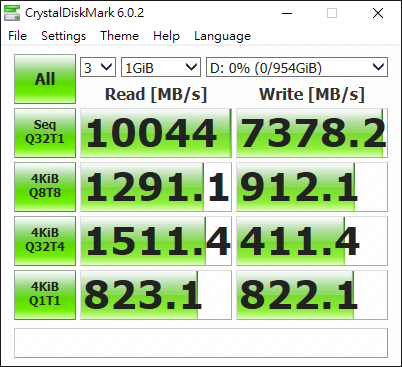Expand the 1GiB test size dropdown

[x=161, y=67]
